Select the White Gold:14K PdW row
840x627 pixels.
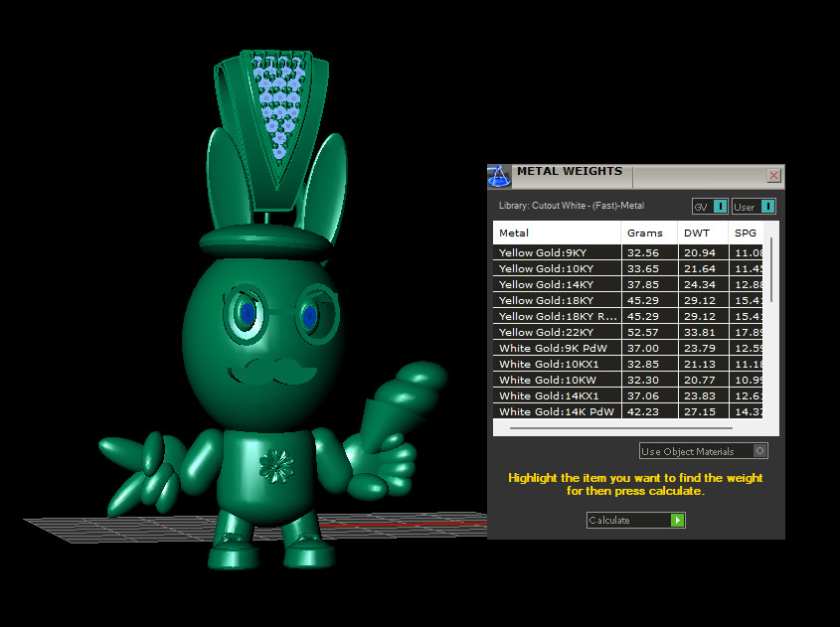click(x=628, y=411)
